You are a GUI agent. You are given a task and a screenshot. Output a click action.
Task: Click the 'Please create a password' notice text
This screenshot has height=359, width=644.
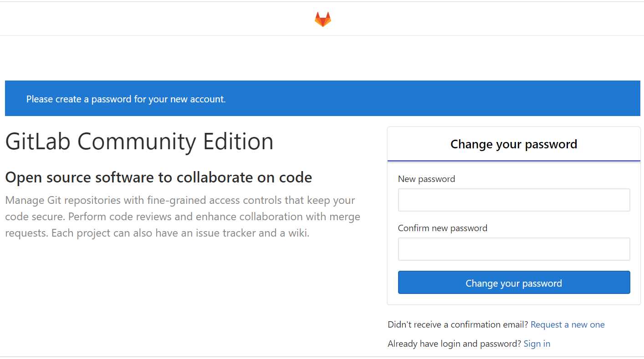tap(126, 99)
